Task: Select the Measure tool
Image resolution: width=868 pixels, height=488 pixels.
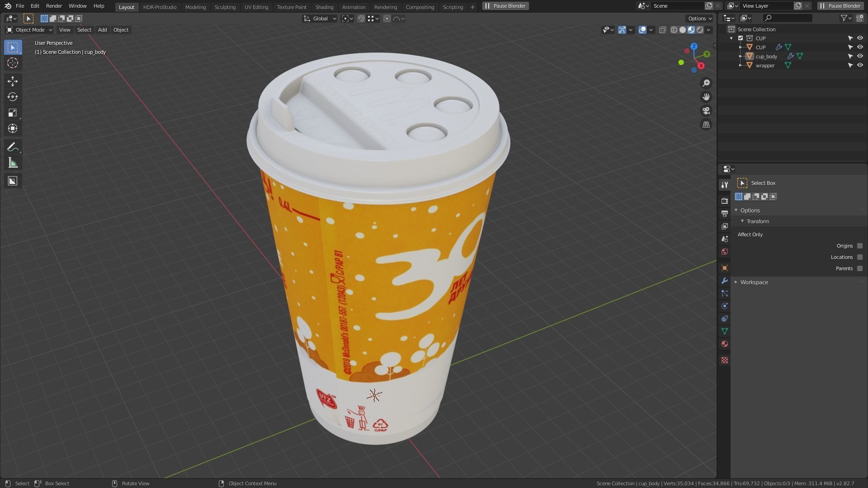Action: [x=12, y=163]
